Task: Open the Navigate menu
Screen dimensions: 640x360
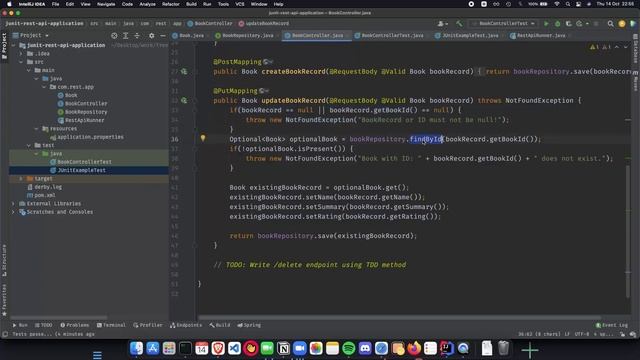Action: coord(106,4)
